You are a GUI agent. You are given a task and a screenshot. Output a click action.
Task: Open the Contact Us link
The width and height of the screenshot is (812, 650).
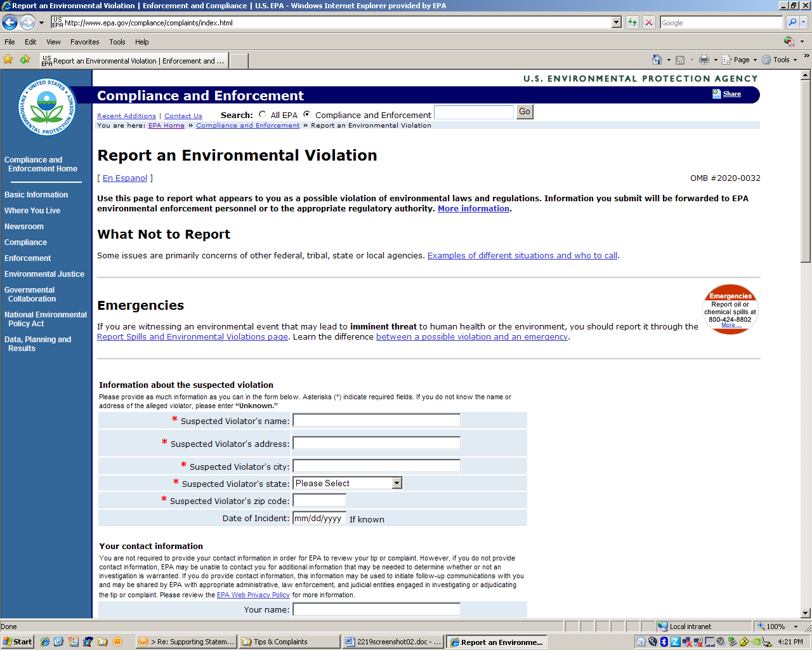point(183,116)
